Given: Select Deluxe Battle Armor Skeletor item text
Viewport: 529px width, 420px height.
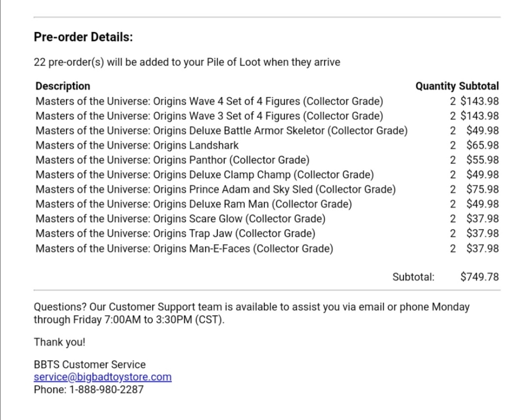Looking at the screenshot, I should click(222, 131).
